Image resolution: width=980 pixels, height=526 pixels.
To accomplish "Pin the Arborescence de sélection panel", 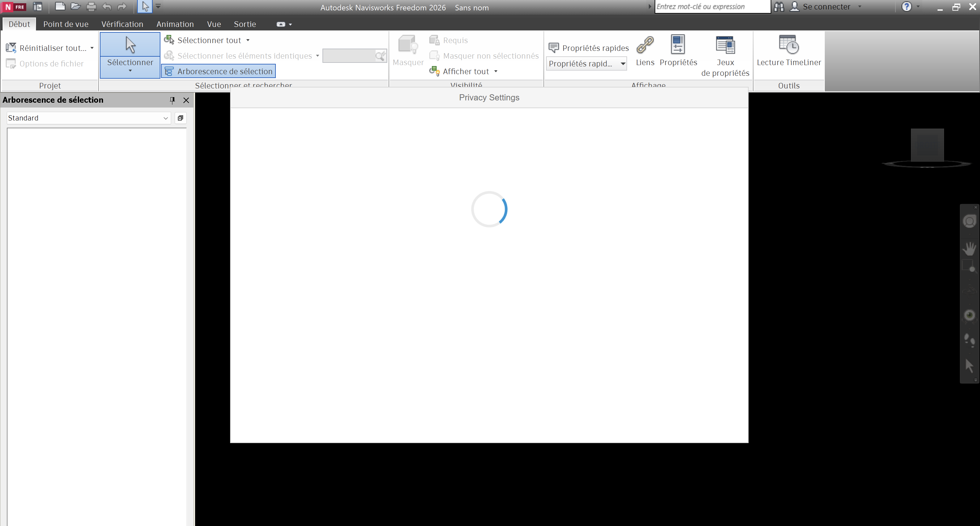I will point(172,100).
